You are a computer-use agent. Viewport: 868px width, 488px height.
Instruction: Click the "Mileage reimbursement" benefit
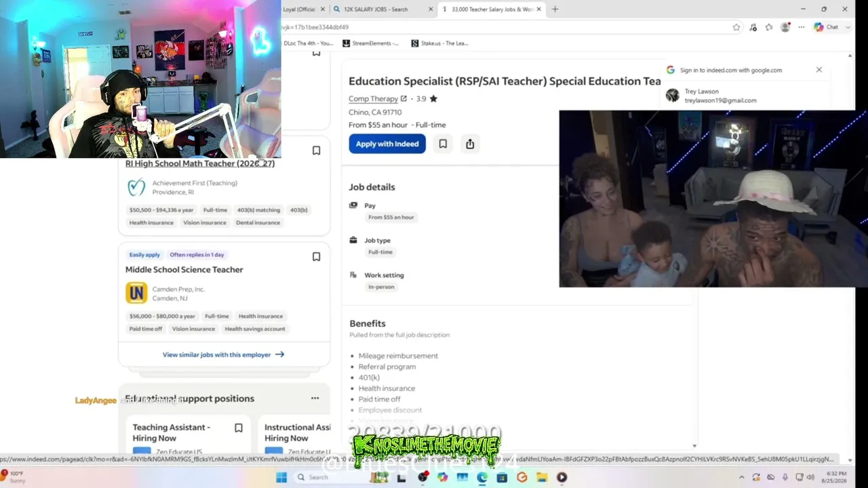pyautogui.click(x=398, y=356)
